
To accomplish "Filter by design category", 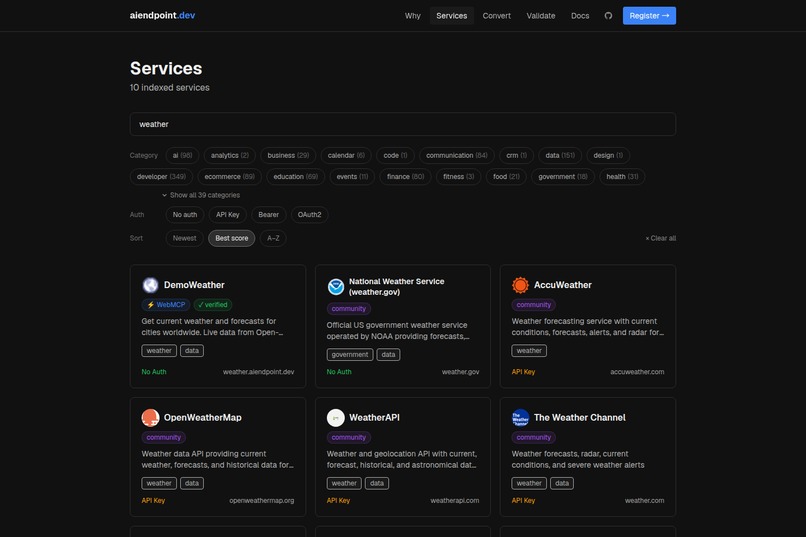I will tap(608, 155).
